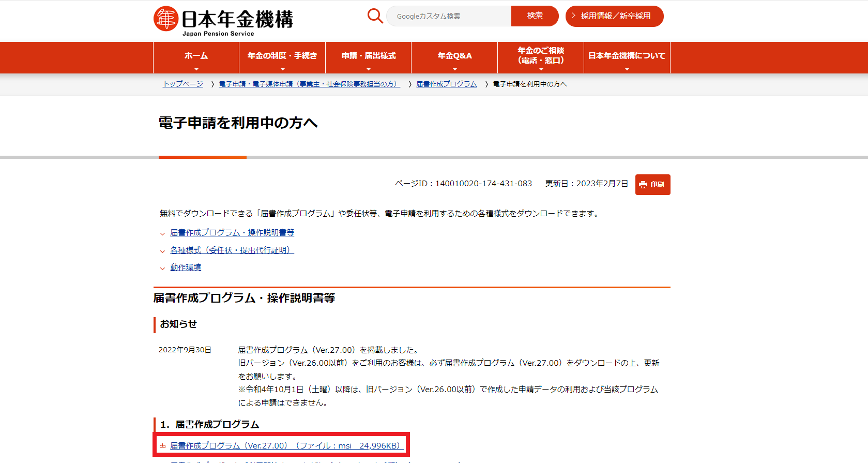Expand the 申請・届出様式 menu

pyautogui.click(x=368, y=57)
